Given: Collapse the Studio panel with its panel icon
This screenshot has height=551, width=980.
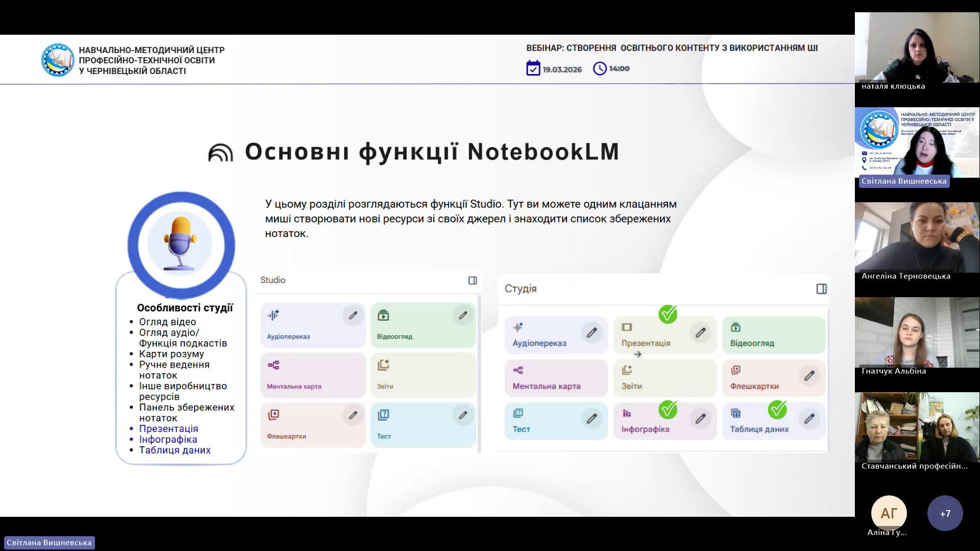Looking at the screenshot, I should click(x=472, y=280).
